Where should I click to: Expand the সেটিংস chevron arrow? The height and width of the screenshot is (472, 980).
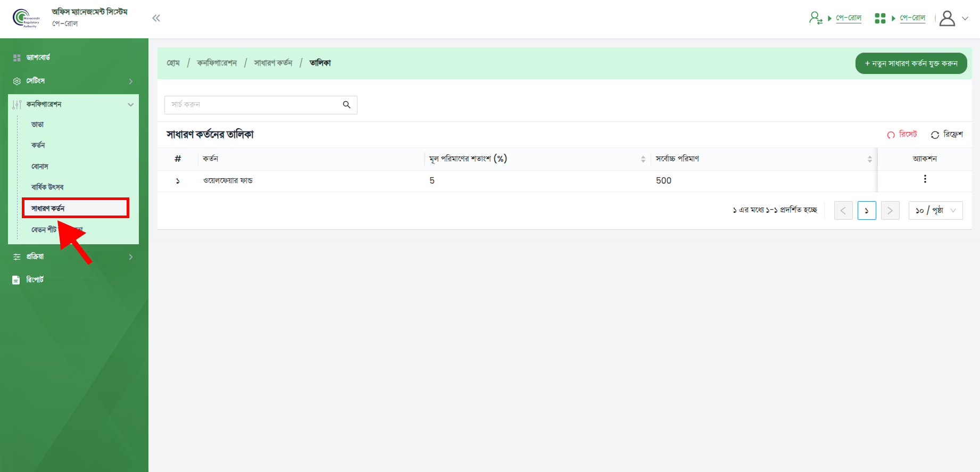click(x=131, y=81)
